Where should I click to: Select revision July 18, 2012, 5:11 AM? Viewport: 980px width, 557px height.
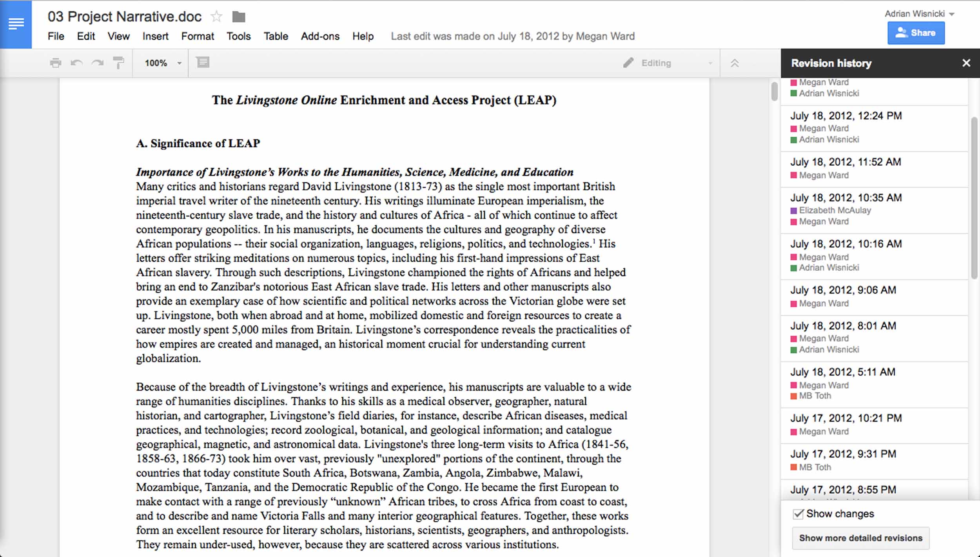(x=874, y=385)
